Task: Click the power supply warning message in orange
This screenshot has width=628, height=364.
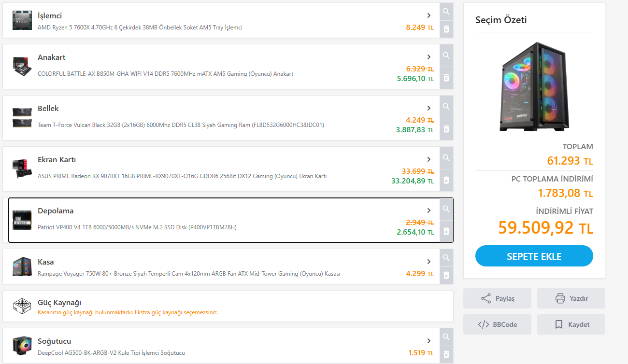Action: 128,312
